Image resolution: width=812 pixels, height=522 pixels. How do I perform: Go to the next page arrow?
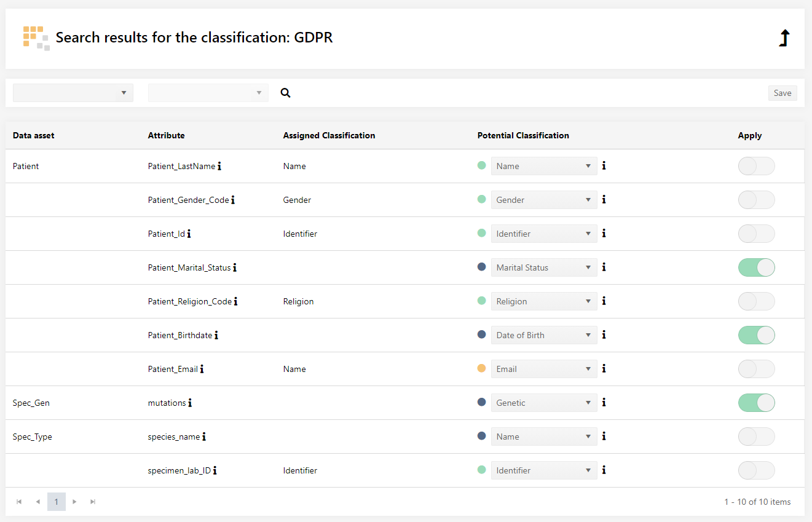[x=74, y=502]
